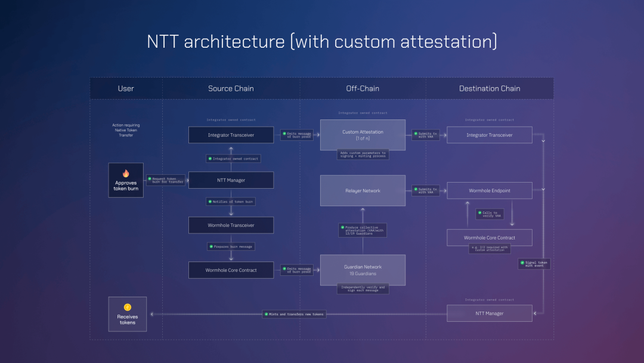Expand the arrow pointing into destination NTT Manager
This screenshot has height=363, width=644.
coord(535,313)
